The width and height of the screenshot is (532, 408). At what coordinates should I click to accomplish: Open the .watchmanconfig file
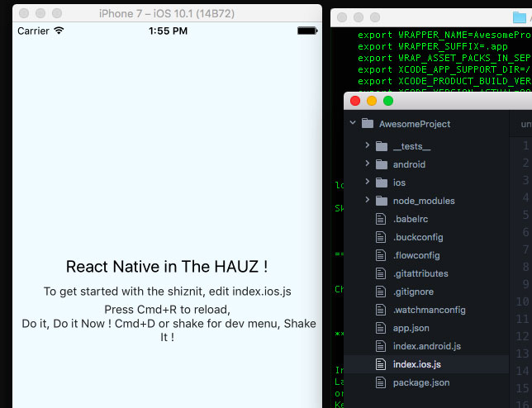point(430,310)
